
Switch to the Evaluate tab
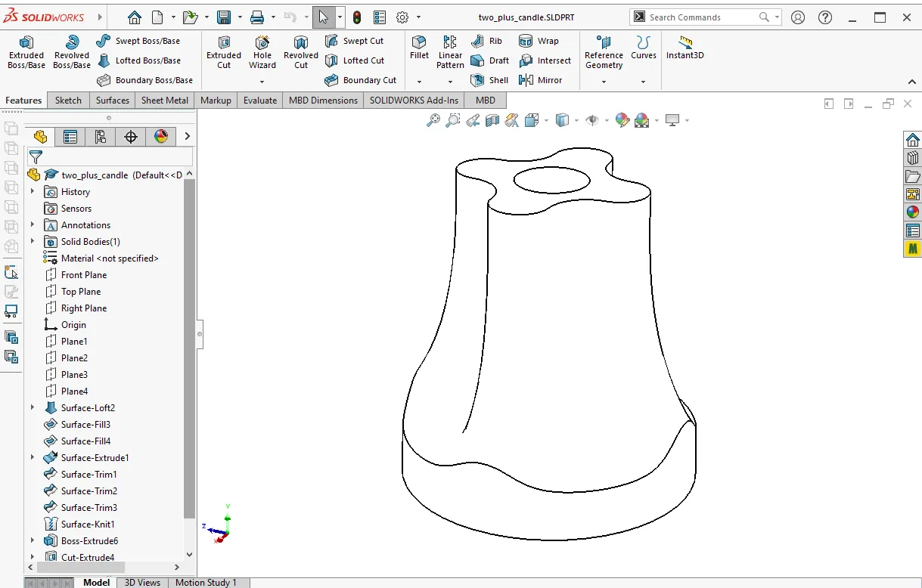pos(259,100)
